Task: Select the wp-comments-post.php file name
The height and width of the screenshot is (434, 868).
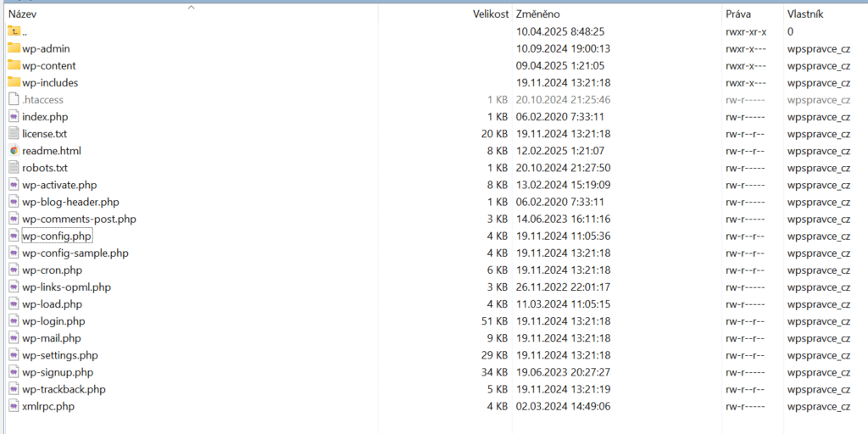Action: pos(79,220)
